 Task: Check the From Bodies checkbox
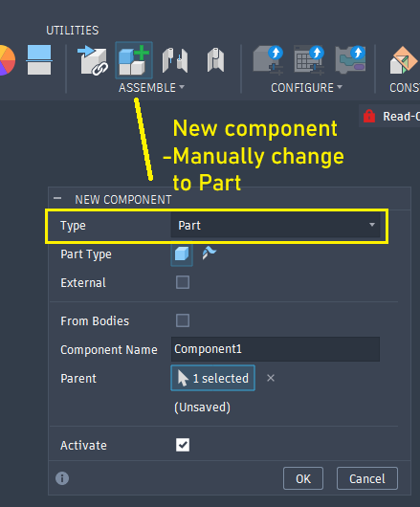pyautogui.click(x=183, y=320)
